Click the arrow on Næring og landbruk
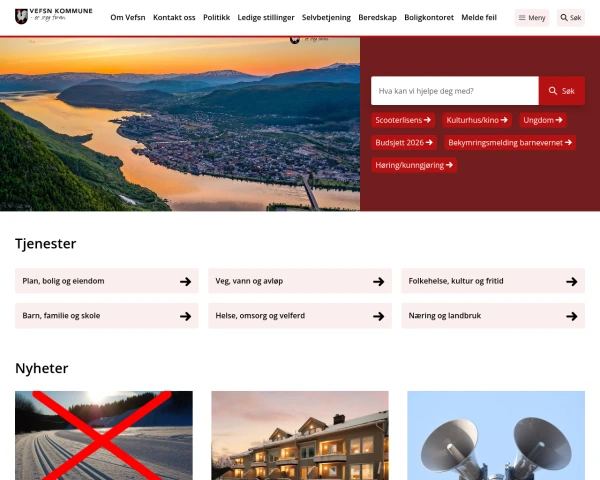Screen dimensions: 600x480 tap(572, 316)
